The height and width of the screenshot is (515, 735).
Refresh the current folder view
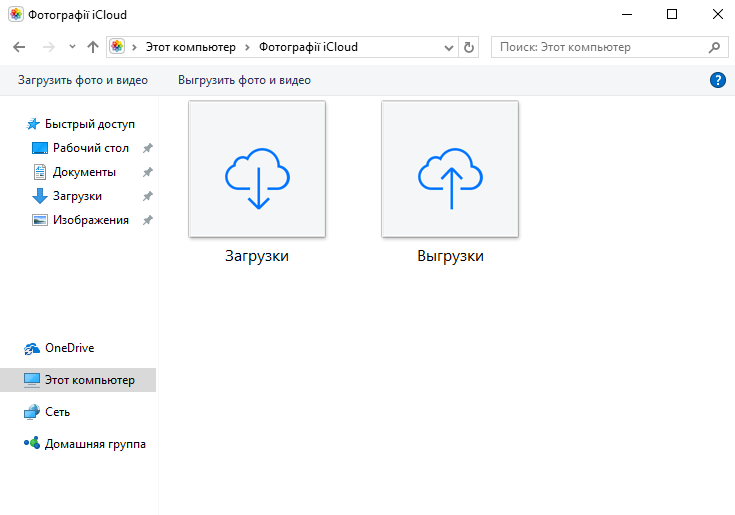point(468,47)
